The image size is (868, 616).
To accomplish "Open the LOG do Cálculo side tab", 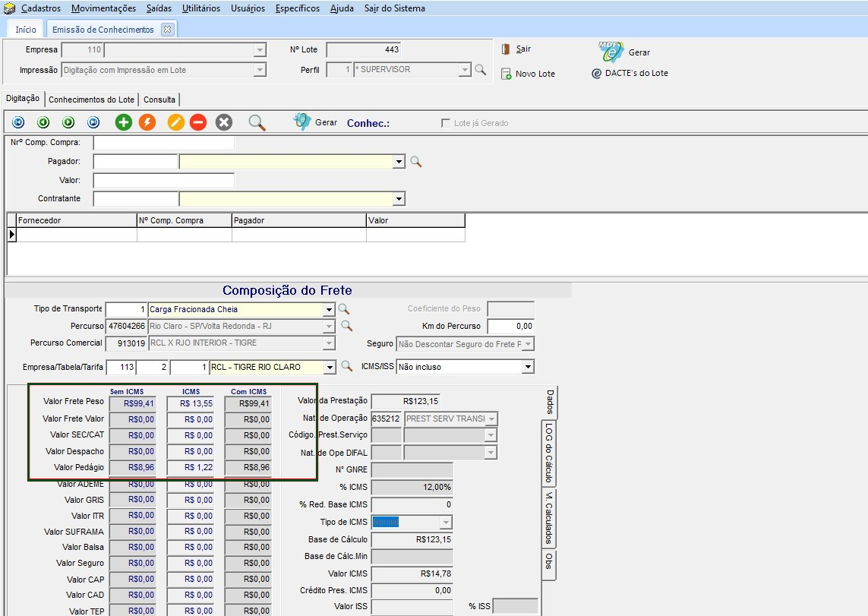I will [x=549, y=452].
